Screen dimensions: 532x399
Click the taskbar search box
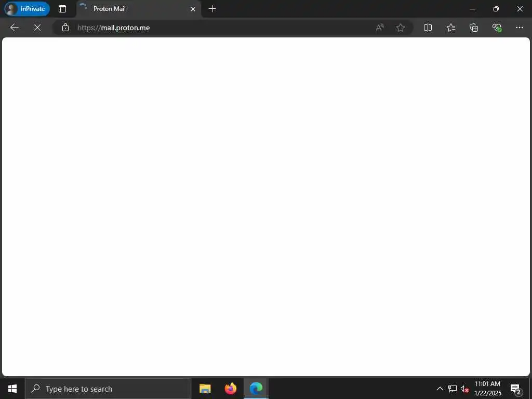108,389
